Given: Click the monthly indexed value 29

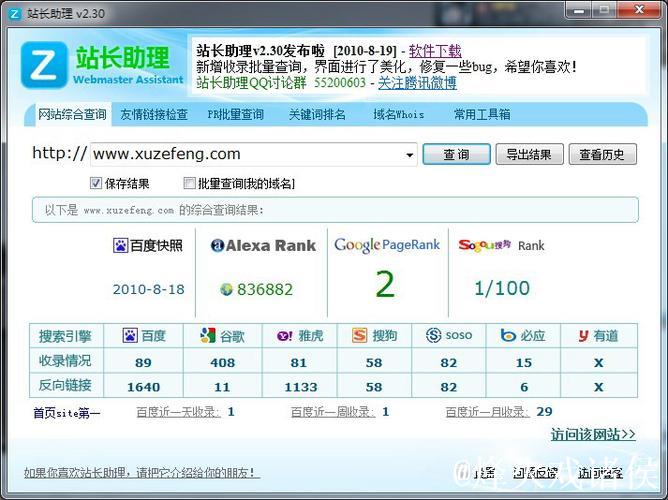Looking at the screenshot, I should point(544,411).
